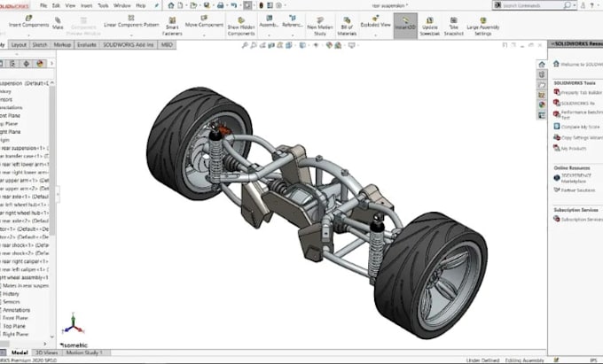Open the View menu
The width and height of the screenshot is (603, 364).
click(x=70, y=6)
